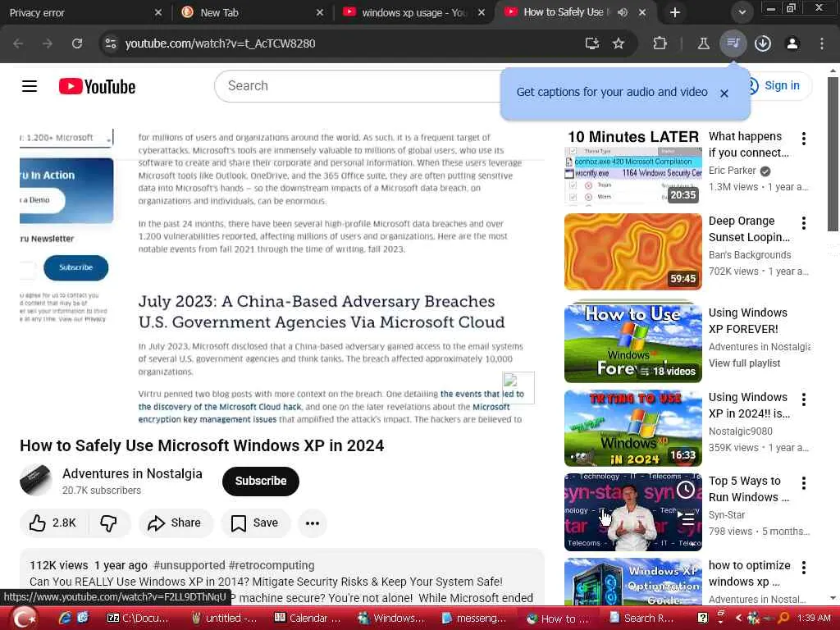Focus the browser address bar URL
The width and height of the screenshot is (840, 630).
pyautogui.click(x=220, y=43)
